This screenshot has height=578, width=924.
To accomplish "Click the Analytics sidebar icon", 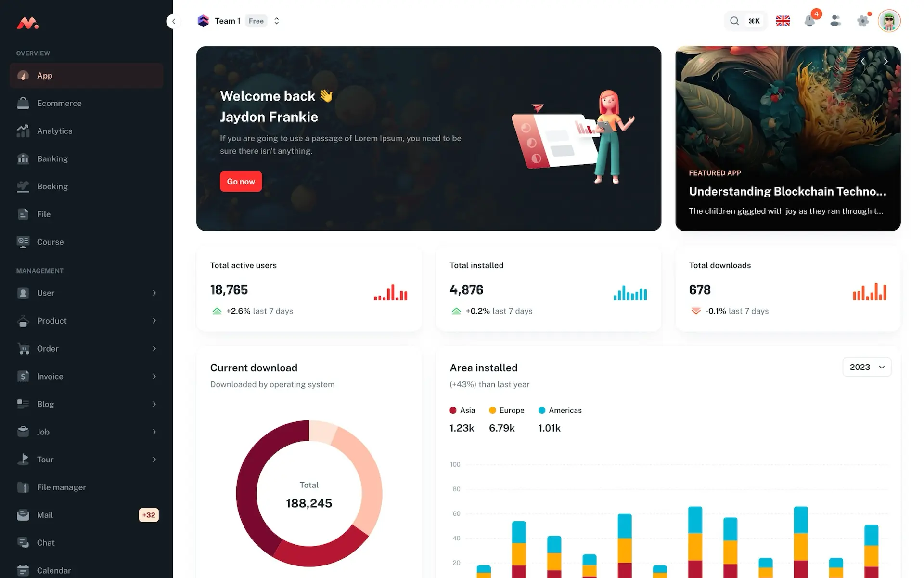I will 23,131.
